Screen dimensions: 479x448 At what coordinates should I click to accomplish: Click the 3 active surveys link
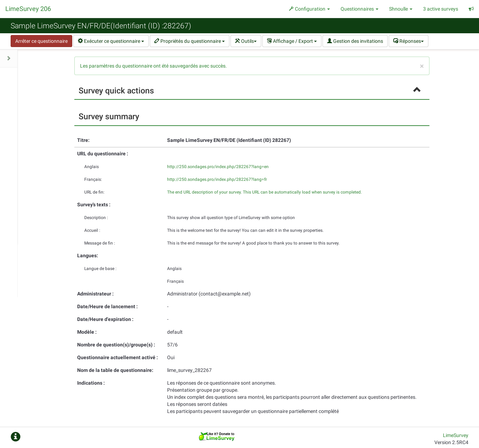click(440, 9)
